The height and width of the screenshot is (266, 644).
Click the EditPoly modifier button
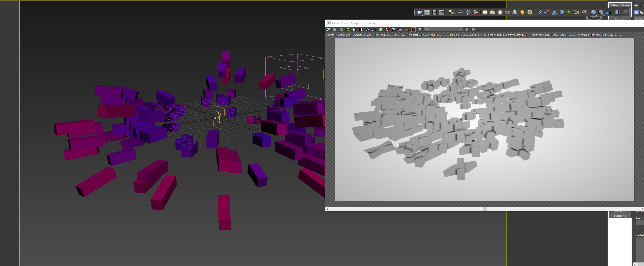[614, 5]
